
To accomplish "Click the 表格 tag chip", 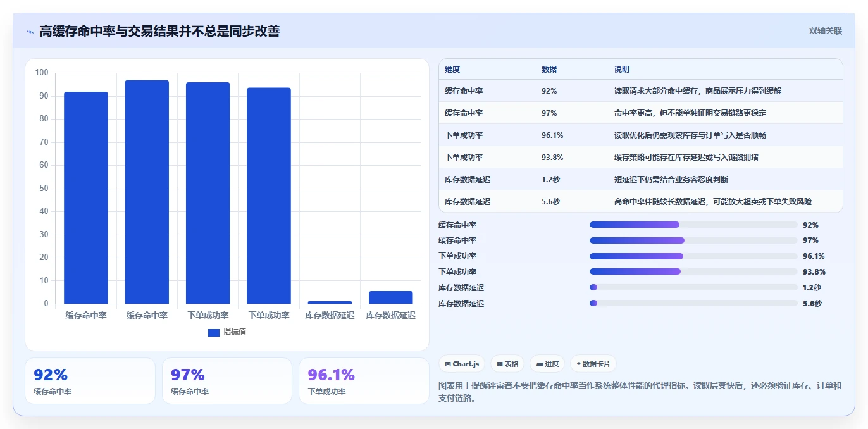I will coord(507,364).
